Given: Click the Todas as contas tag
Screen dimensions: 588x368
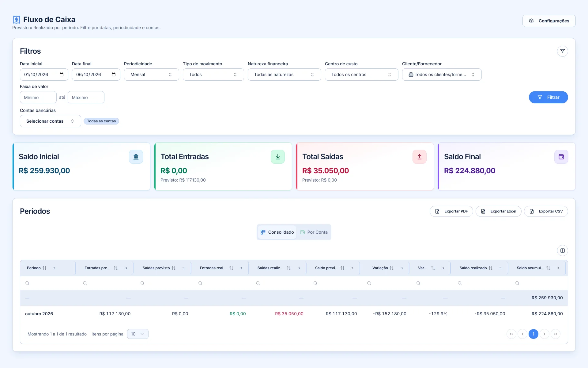Looking at the screenshot, I should pyautogui.click(x=101, y=121).
